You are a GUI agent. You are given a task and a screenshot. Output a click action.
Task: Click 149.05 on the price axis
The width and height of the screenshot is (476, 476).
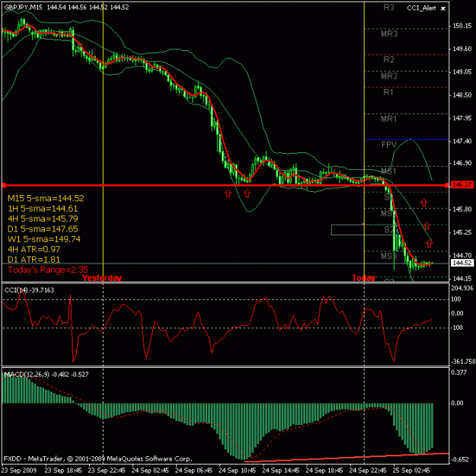[x=462, y=72]
